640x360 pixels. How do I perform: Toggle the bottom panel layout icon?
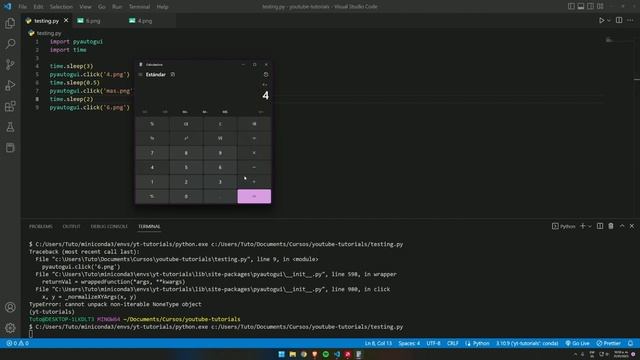(x=581, y=7)
